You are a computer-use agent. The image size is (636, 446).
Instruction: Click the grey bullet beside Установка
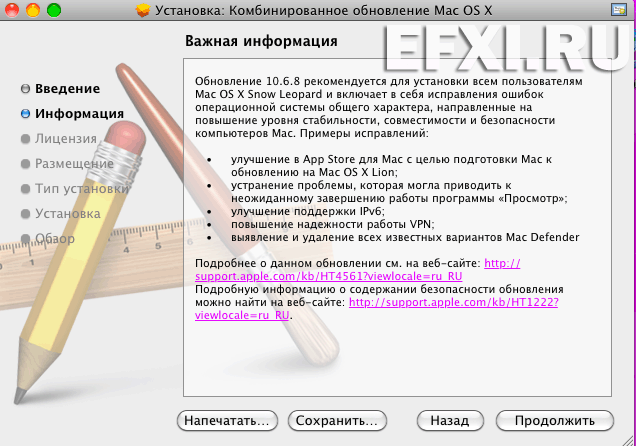[x=25, y=214]
